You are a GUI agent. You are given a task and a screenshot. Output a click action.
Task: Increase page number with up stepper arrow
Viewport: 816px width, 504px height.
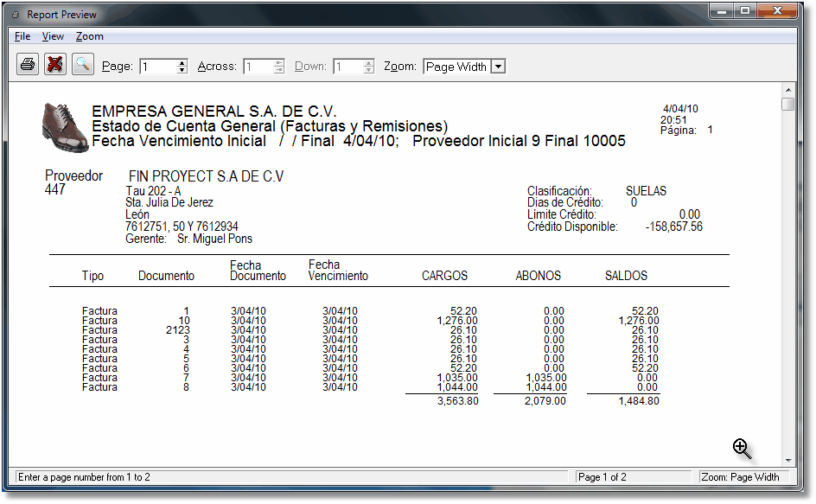pos(182,63)
